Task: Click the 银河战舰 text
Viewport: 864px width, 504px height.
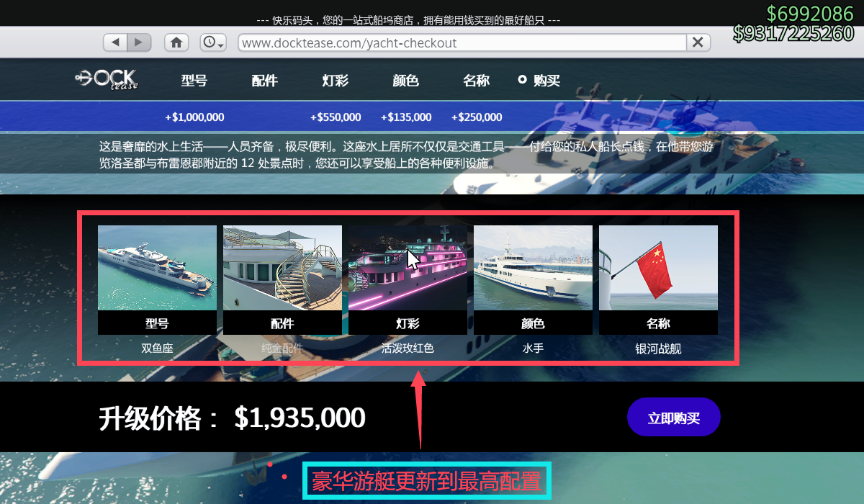Action: pyautogui.click(x=658, y=349)
